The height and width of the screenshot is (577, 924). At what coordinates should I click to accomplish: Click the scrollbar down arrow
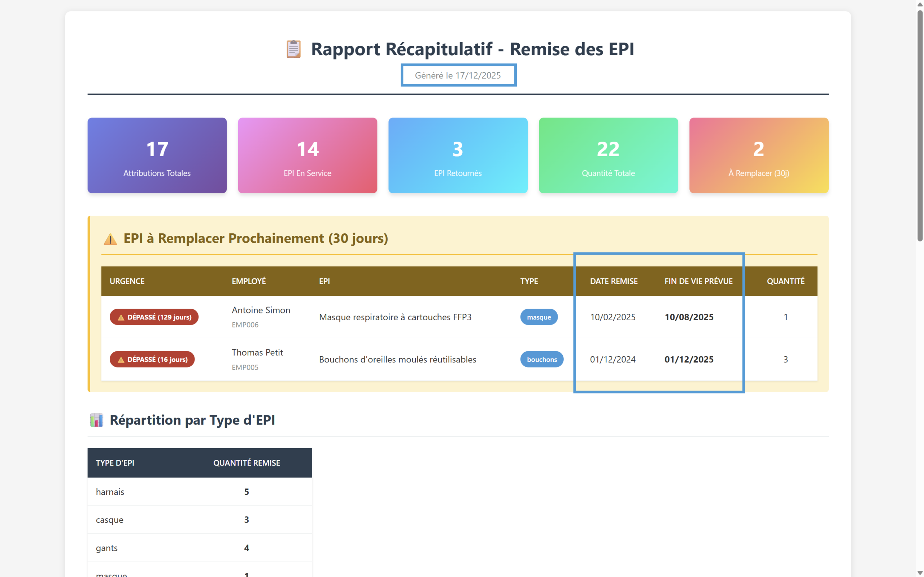tap(920, 573)
